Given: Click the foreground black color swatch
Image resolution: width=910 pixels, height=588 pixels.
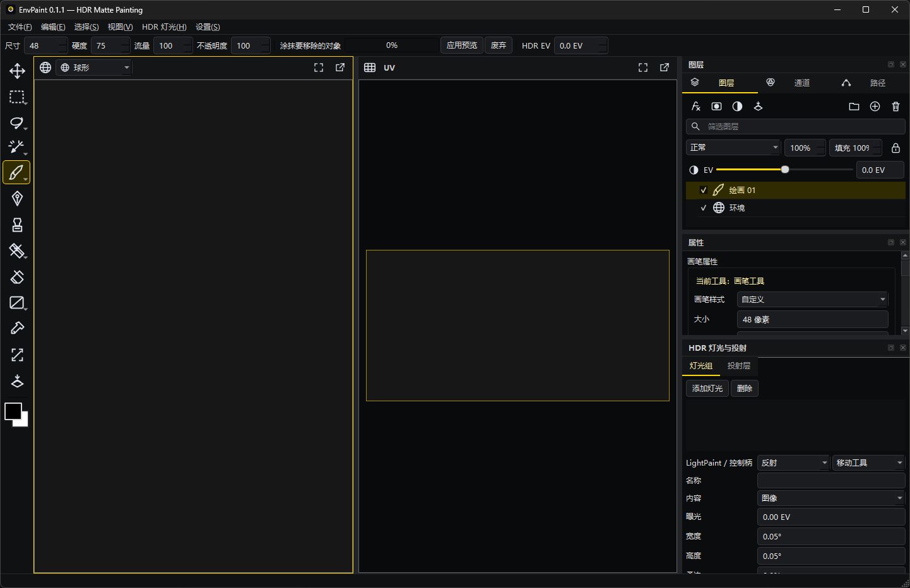Looking at the screenshot, I should click(13, 411).
